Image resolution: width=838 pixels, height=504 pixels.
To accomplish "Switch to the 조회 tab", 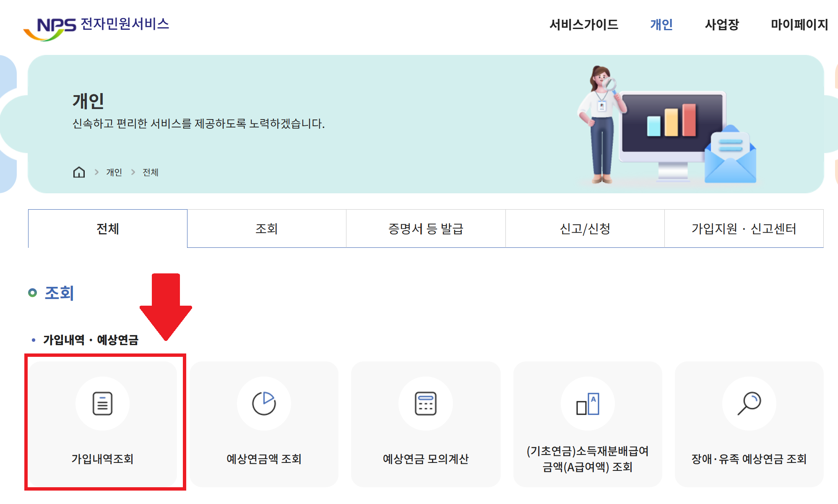I will (267, 229).
